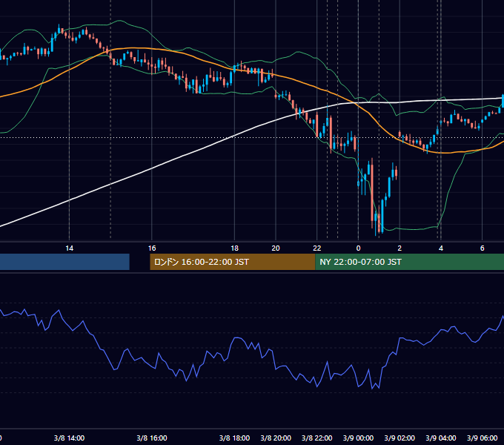Click the hour 6 axis tick label
This screenshot has height=445, width=504.
pos(483,248)
